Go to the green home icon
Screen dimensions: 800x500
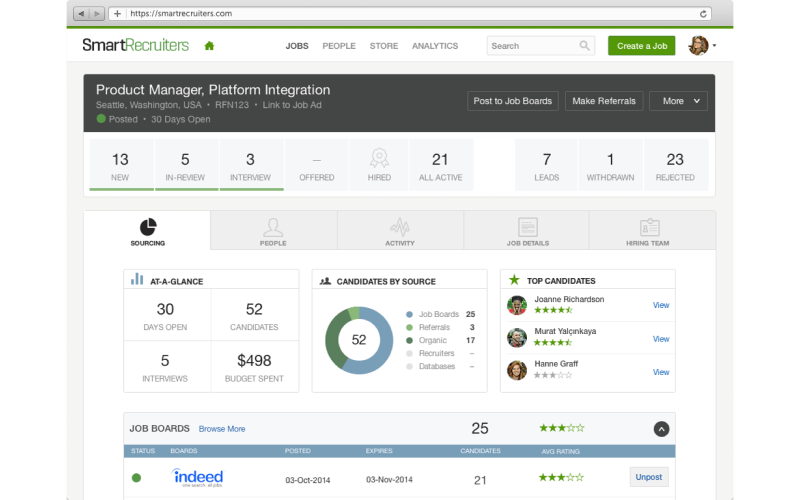pos(209,46)
